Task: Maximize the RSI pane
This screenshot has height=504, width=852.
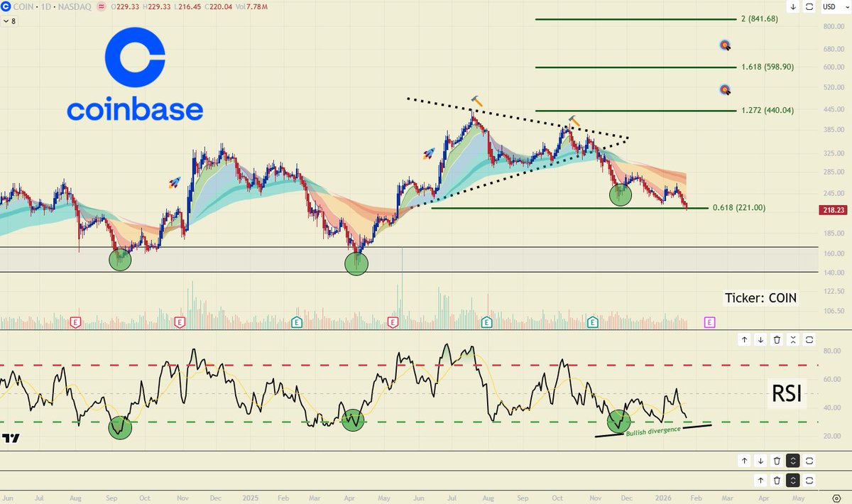Action: click(x=809, y=339)
